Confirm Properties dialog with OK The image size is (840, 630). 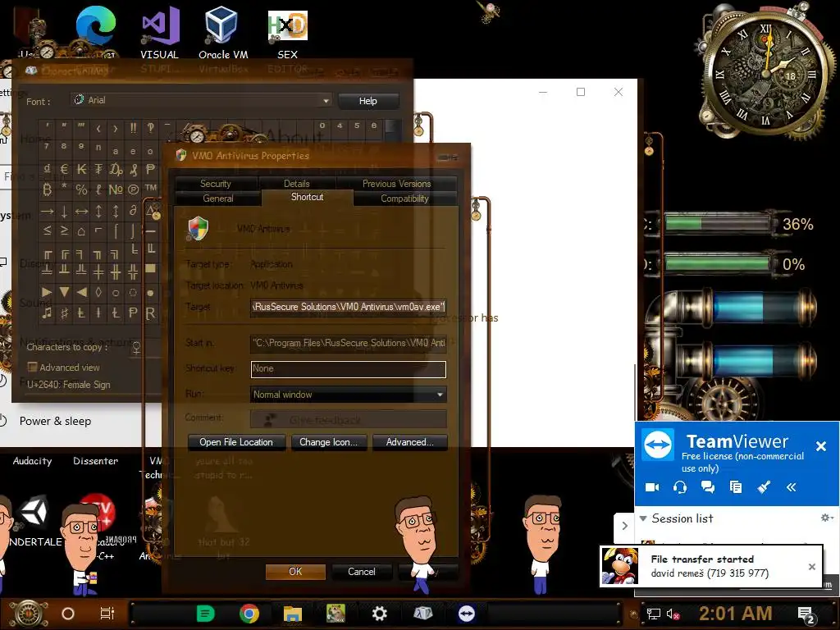[295, 572]
